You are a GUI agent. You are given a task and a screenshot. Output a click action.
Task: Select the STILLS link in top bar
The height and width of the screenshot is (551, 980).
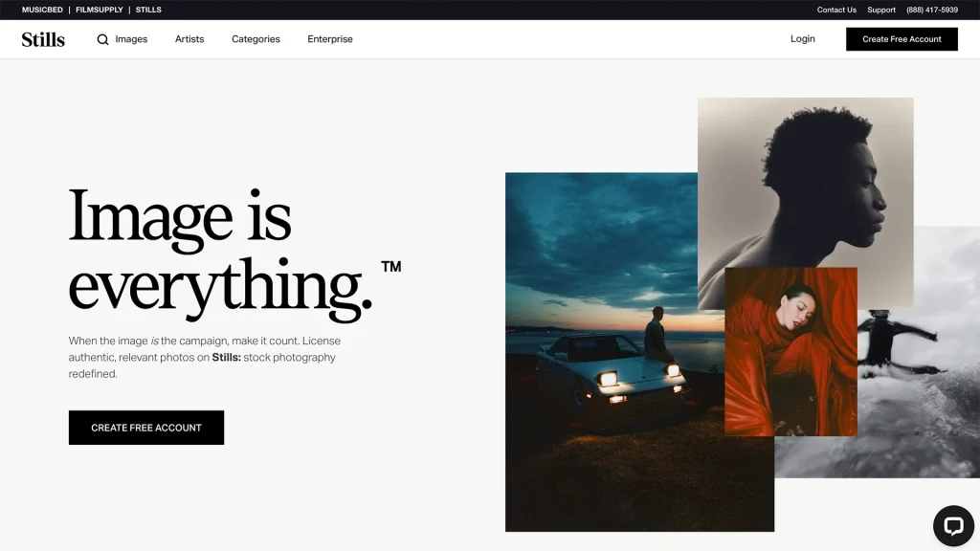(148, 10)
